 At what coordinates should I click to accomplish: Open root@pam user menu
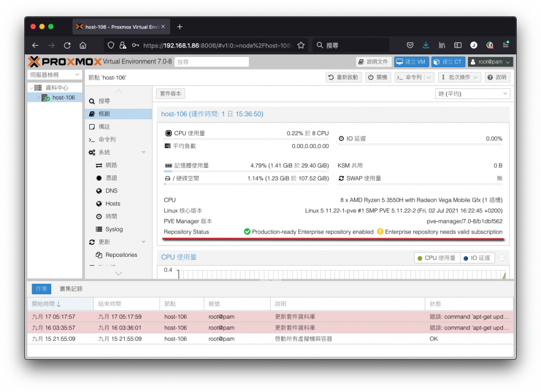pos(490,62)
